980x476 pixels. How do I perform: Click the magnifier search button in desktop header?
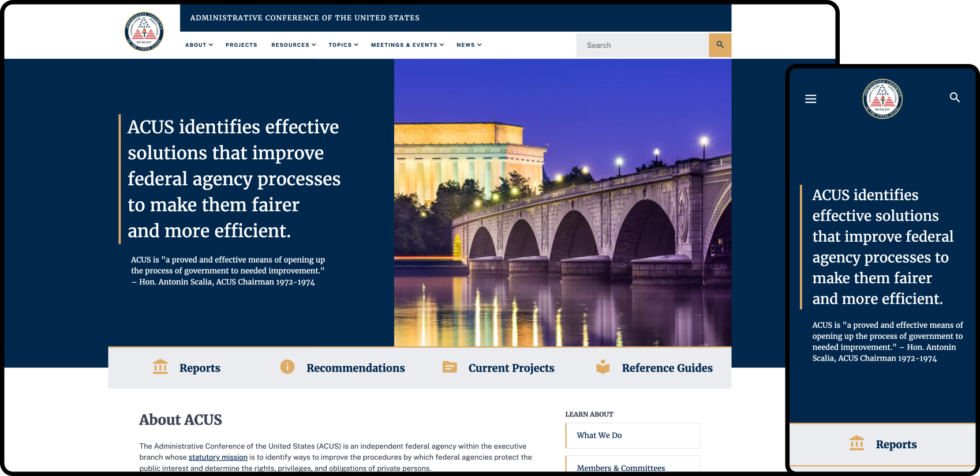(x=720, y=45)
